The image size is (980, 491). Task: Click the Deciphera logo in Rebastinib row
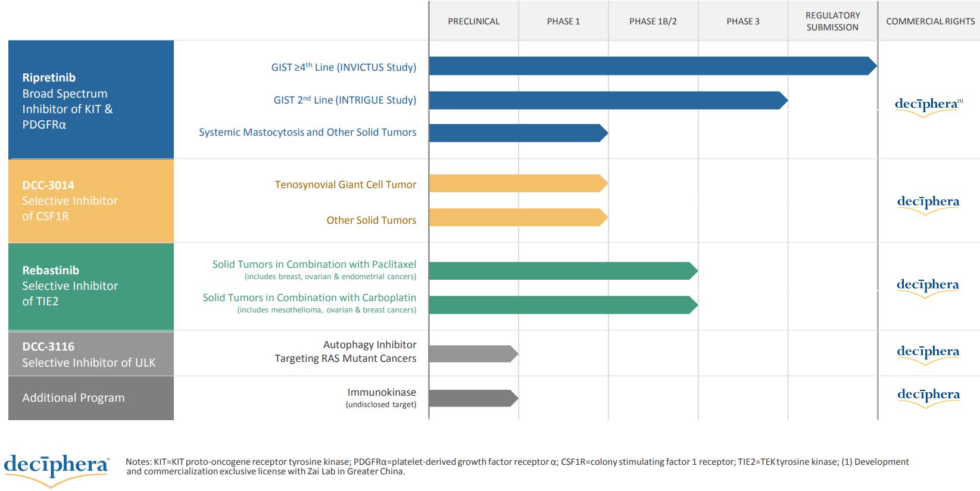click(928, 287)
